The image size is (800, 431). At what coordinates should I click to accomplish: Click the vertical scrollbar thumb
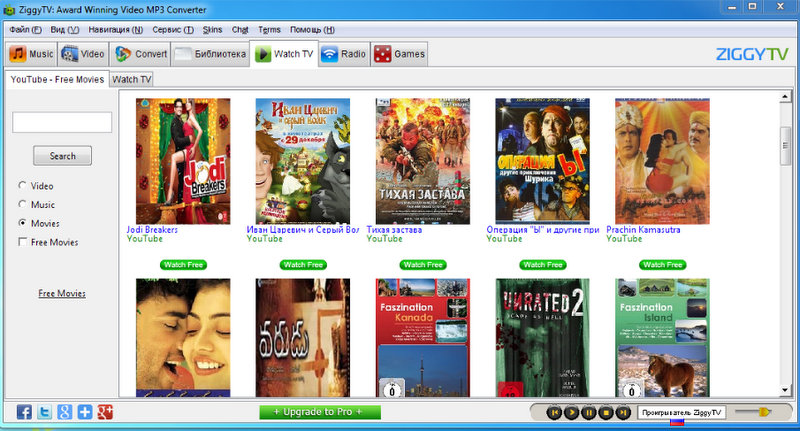785,146
